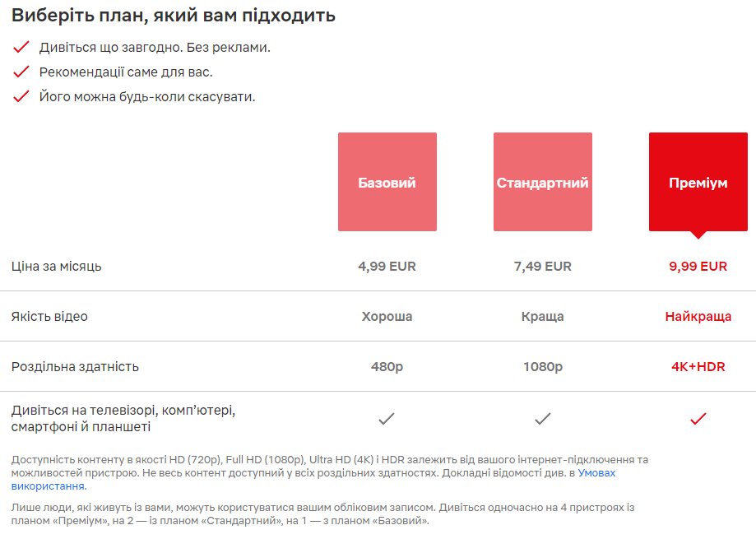Click the 'Краща' video quality value
Viewport: 756px width, 539px height.
coord(543,316)
